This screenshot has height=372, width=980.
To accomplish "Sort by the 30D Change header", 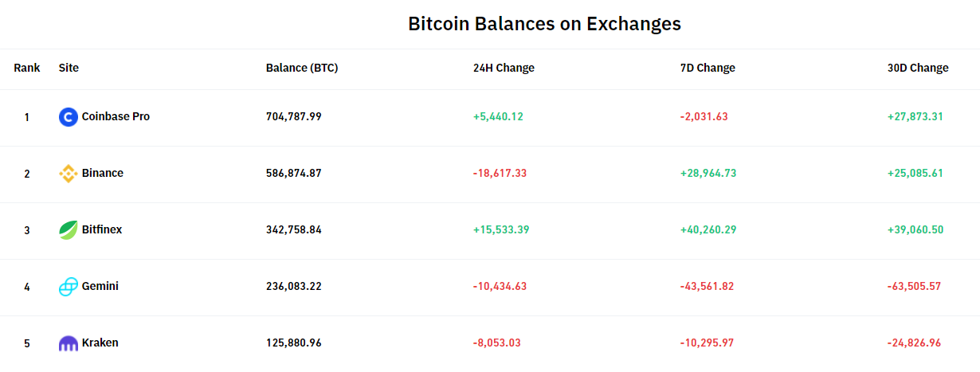I will click(918, 68).
